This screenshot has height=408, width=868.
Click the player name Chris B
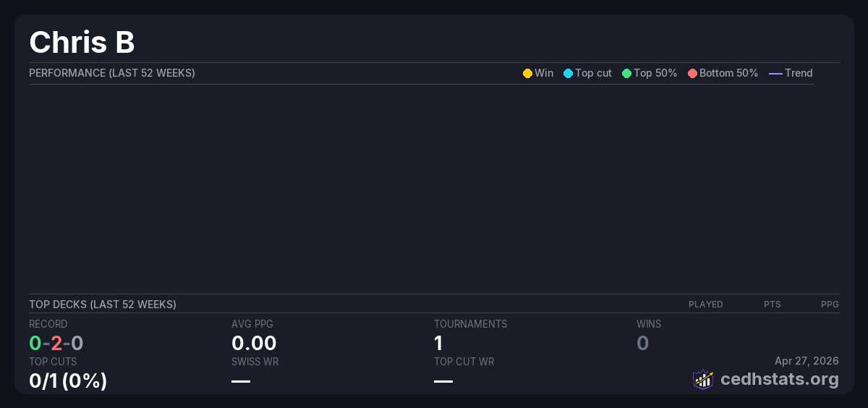click(82, 43)
